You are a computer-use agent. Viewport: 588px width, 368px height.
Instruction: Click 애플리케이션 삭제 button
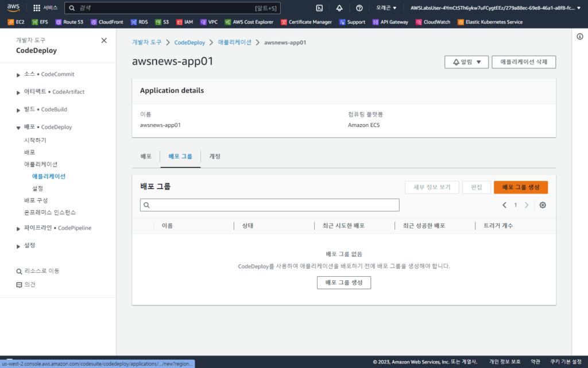pyautogui.click(x=524, y=62)
